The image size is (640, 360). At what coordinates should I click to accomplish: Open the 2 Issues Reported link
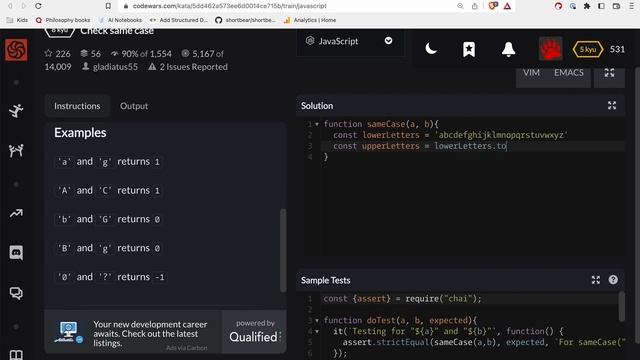[x=188, y=67]
